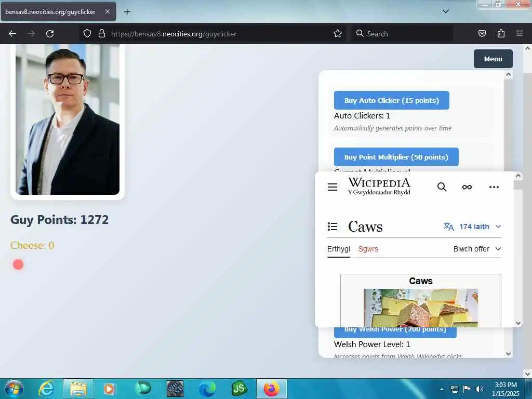Reload the page with the refresh icon
Image resolution: width=532 pixels, height=399 pixels.
coord(50,34)
